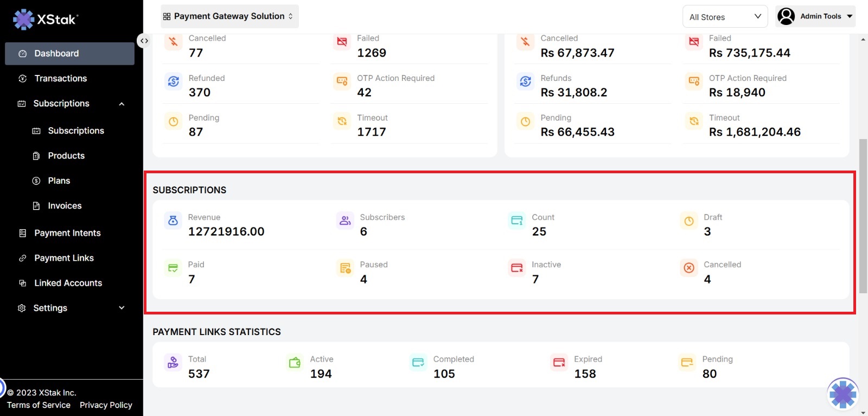Click the Subscribers people icon
The width and height of the screenshot is (868, 416).
tap(345, 220)
